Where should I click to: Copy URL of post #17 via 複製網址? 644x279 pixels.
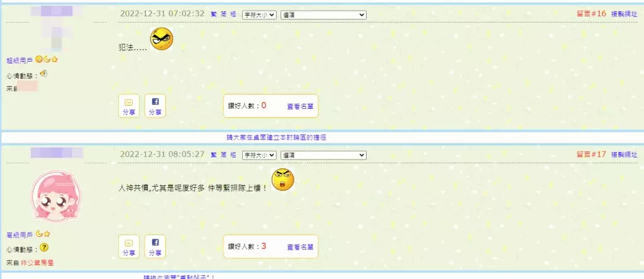pyautogui.click(x=623, y=155)
